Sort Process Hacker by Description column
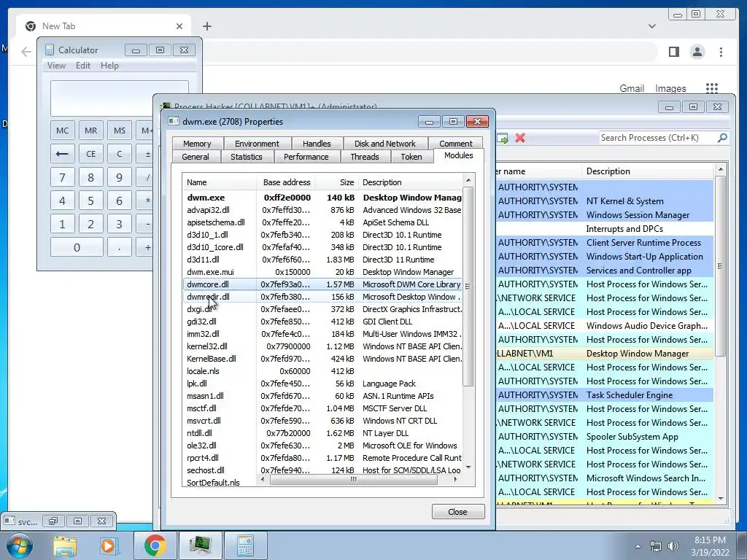This screenshot has width=747, height=560. pos(648,171)
